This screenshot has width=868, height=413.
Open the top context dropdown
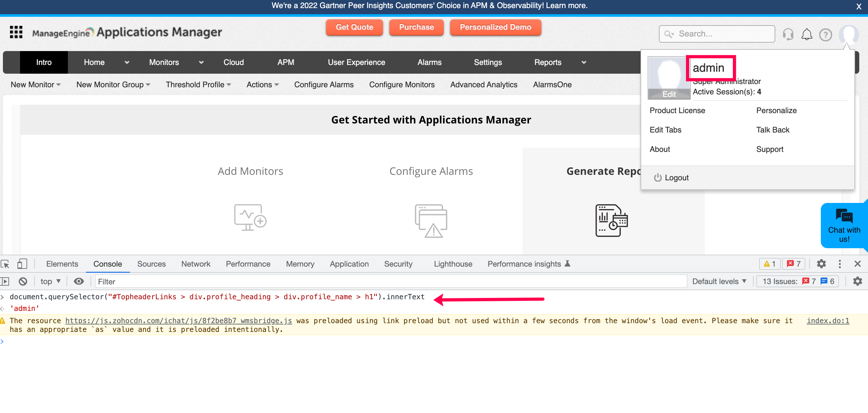pos(50,281)
